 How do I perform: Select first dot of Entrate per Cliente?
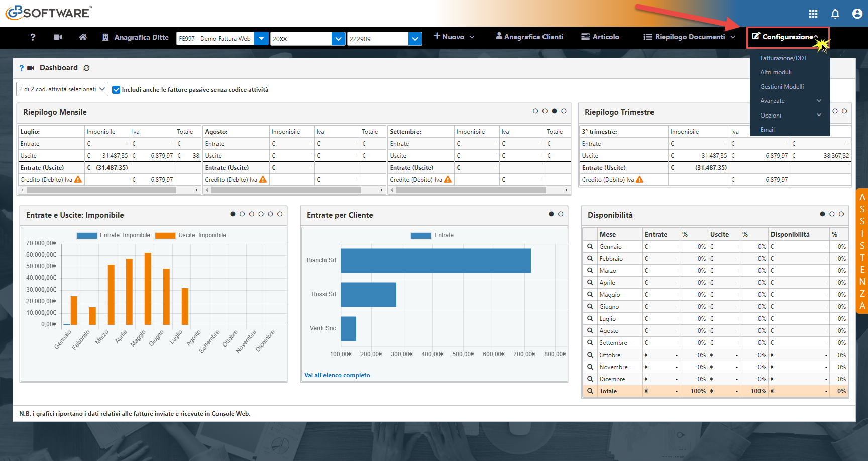[551, 214]
